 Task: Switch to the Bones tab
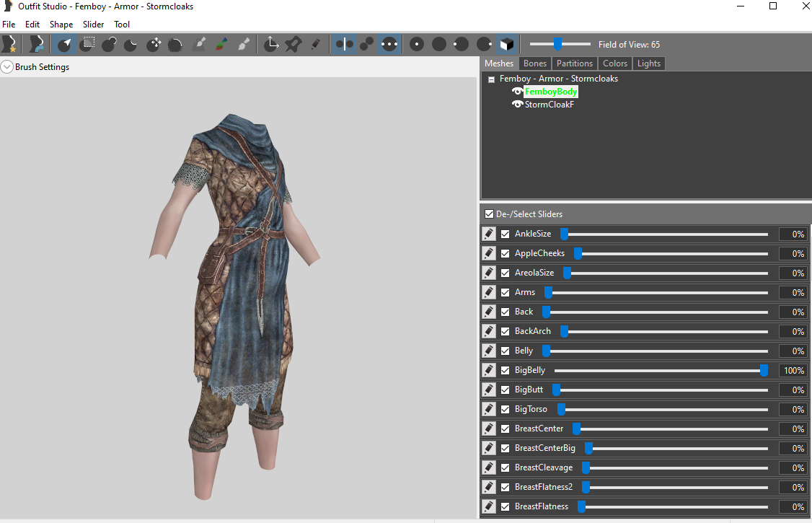point(535,63)
